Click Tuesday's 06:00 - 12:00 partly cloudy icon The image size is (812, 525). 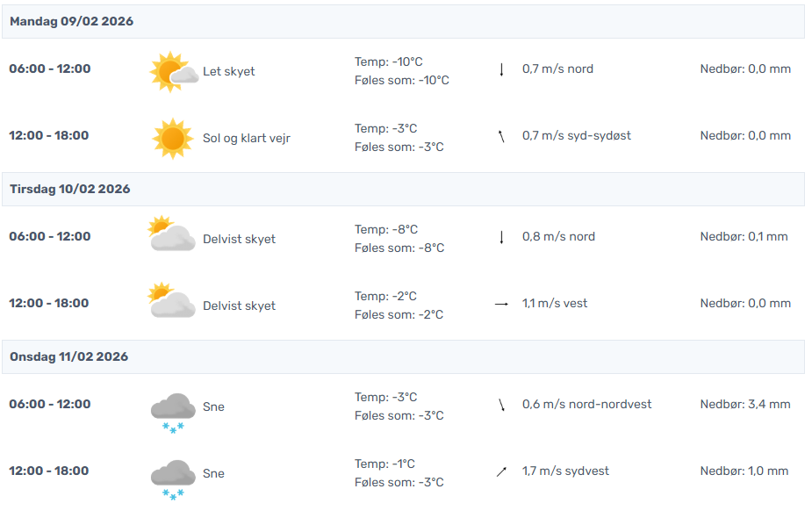pyautogui.click(x=172, y=236)
